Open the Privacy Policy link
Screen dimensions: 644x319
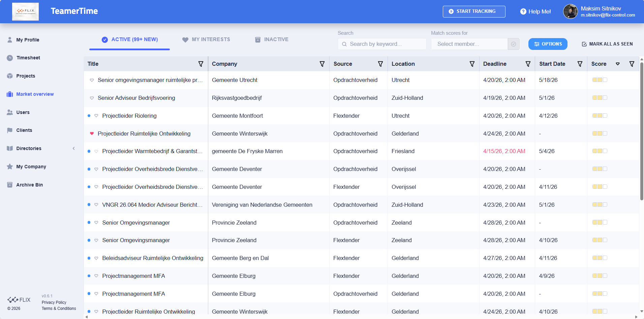(54, 302)
